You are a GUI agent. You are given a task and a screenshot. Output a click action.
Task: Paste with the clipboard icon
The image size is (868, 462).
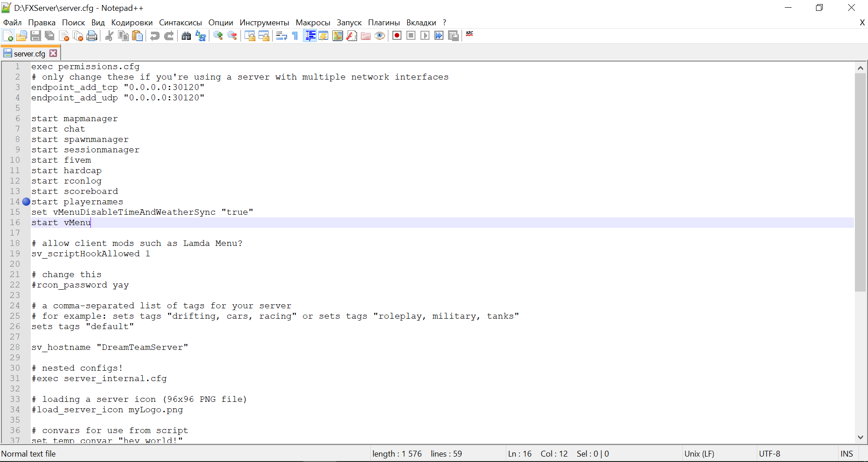(x=137, y=36)
